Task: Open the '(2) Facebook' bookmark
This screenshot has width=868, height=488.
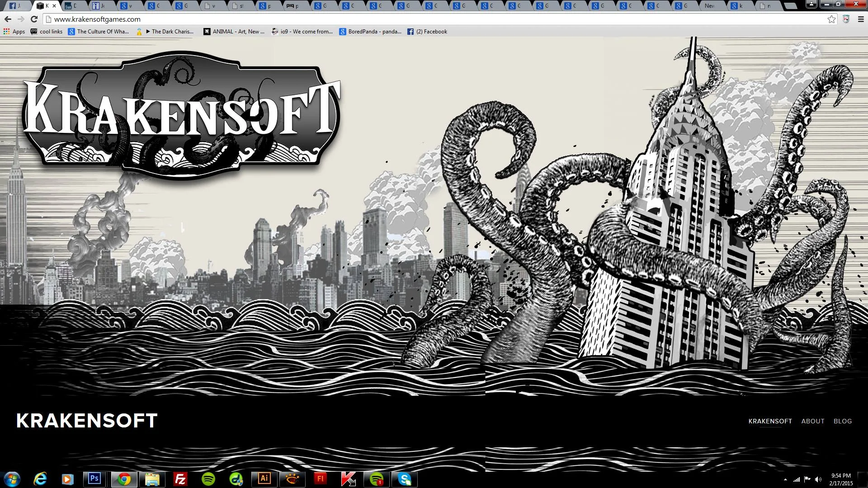Action: tap(427, 32)
